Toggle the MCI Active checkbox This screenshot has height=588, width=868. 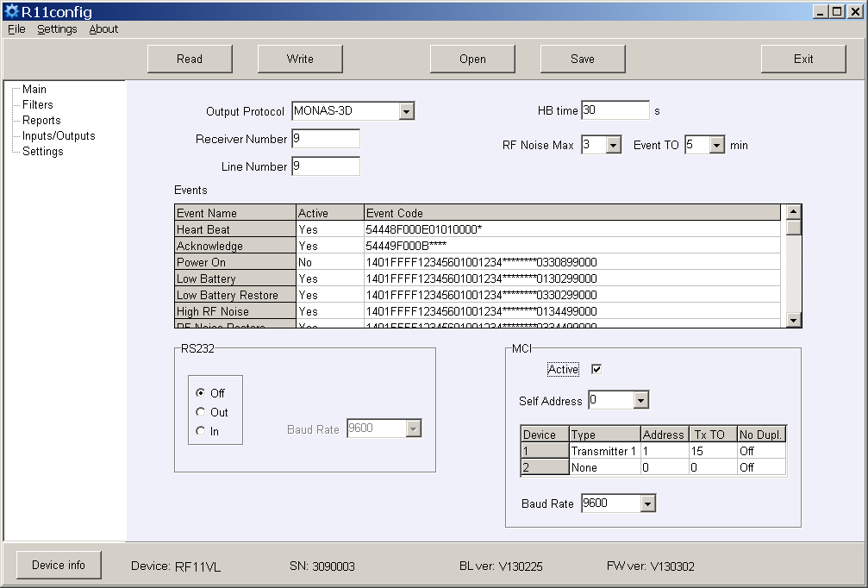pyautogui.click(x=596, y=369)
